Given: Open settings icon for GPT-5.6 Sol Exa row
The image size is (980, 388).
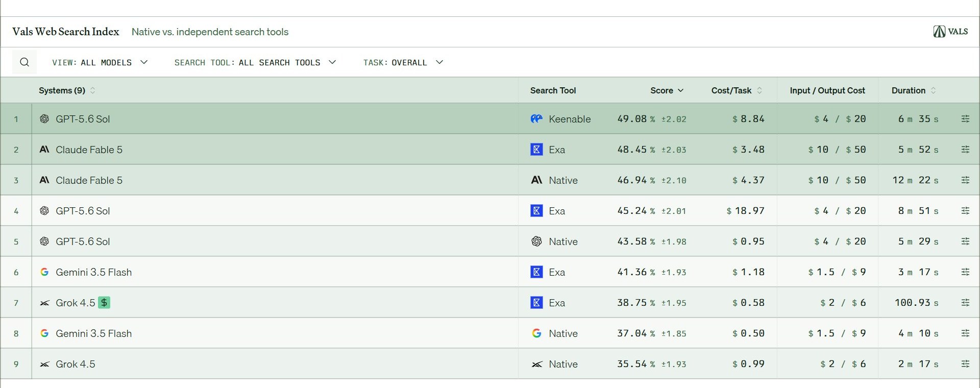Looking at the screenshot, I should click(965, 211).
